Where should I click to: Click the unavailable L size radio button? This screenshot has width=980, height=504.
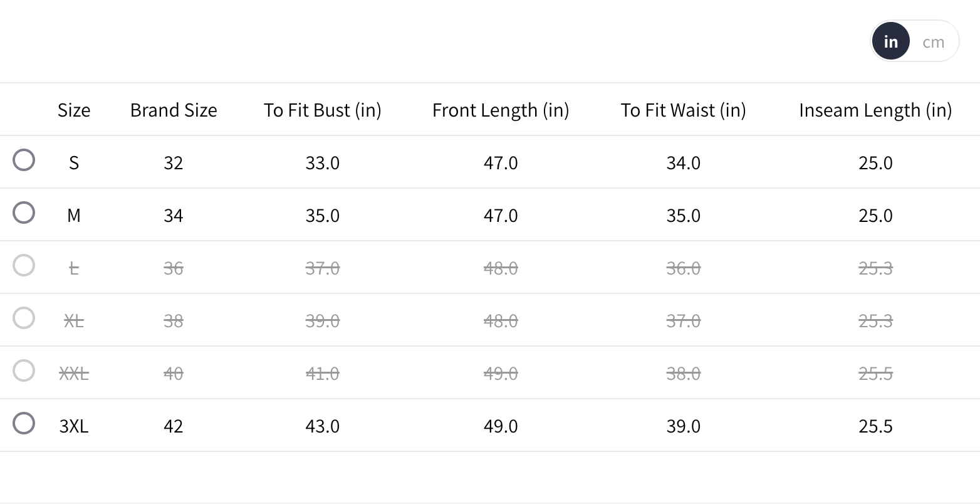point(24,266)
